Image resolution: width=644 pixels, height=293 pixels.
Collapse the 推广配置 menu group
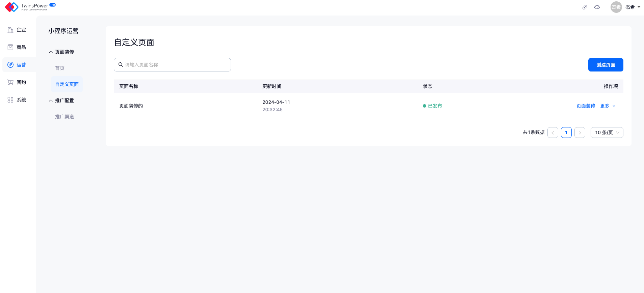click(x=51, y=100)
